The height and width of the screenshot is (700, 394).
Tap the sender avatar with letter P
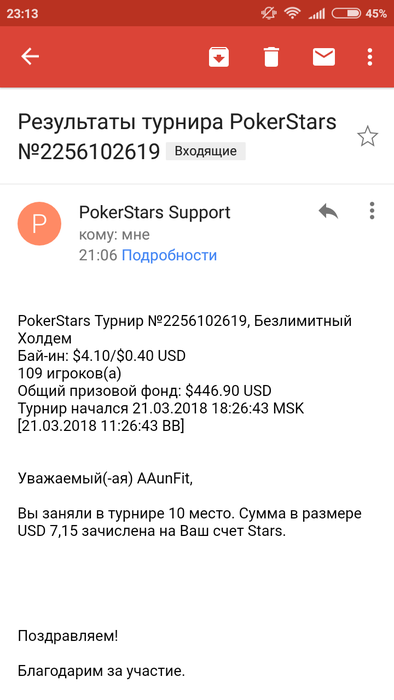click(39, 224)
